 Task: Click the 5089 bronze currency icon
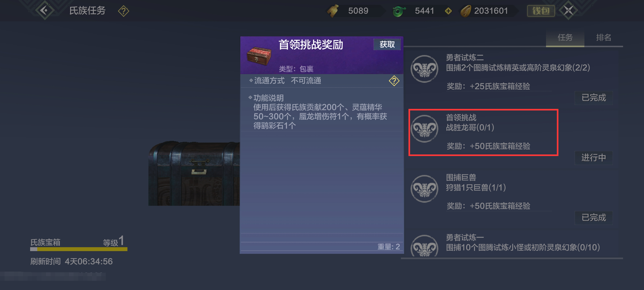[333, 11]
